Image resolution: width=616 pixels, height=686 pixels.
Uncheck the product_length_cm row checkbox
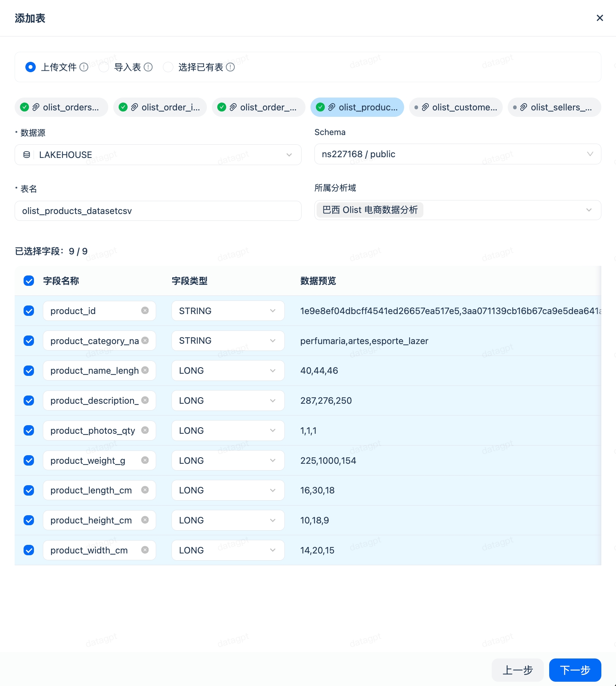tap(29, 490)
